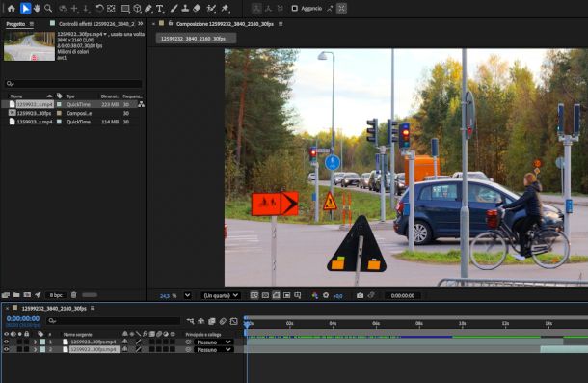Select the Roto Brush tool
588x383 pixels.
(211, 8)
